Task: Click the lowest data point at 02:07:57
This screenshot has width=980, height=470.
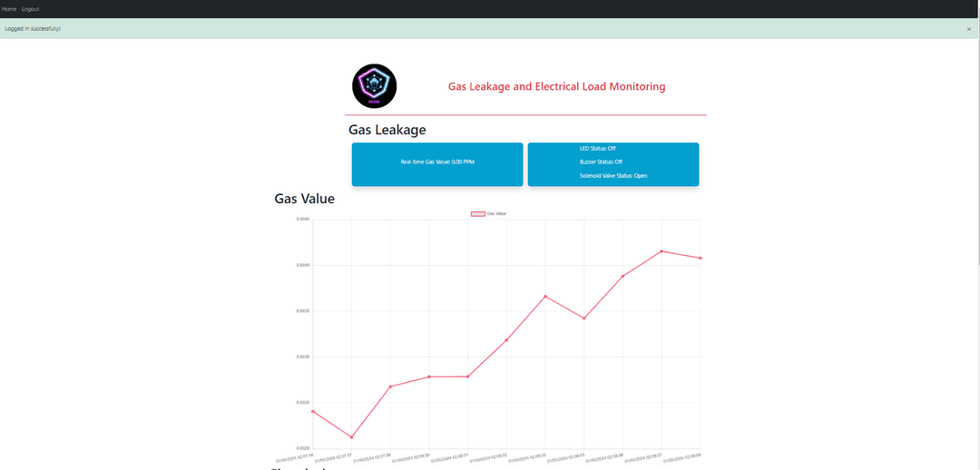Action: (351, 436)
